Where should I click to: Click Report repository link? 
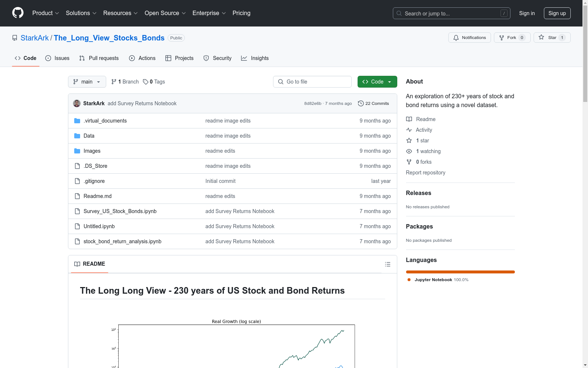426,173
